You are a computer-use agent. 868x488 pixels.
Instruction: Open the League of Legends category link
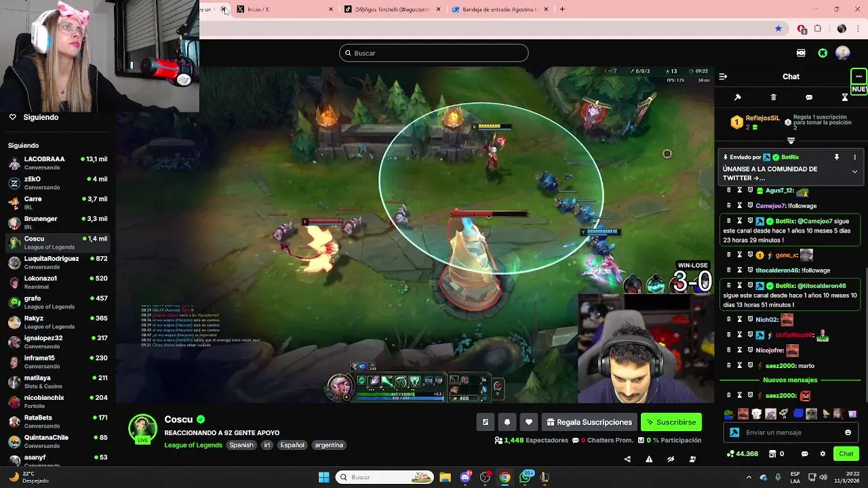coord(193,445)
